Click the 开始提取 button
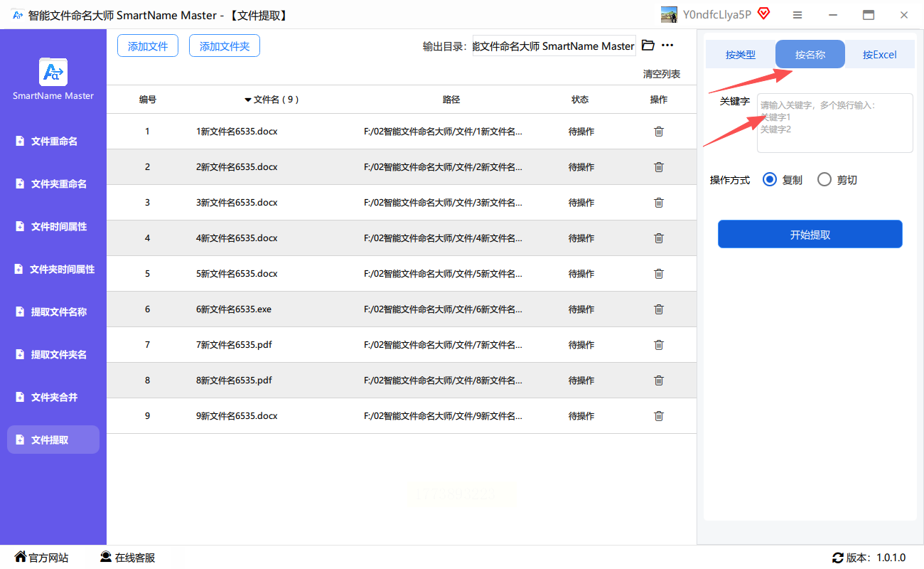The width and height of the screenshot is (924, 569). [x=810, y=235]
